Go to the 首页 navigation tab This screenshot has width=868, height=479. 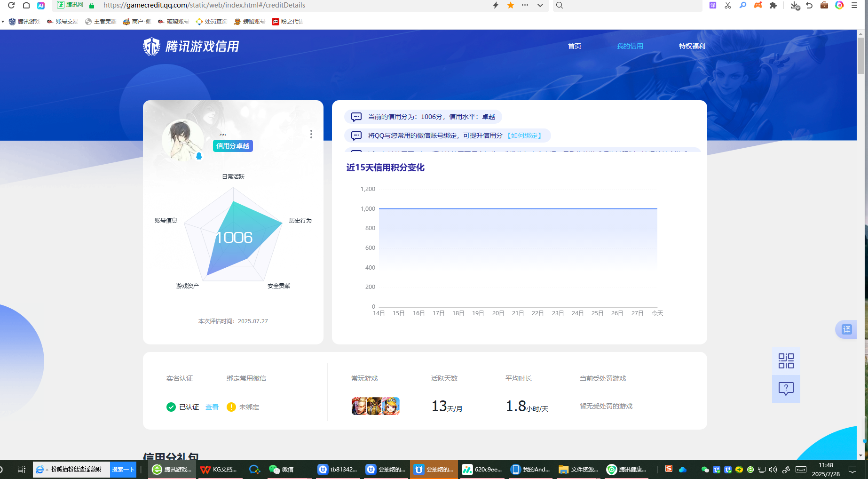tap(575, 46)
